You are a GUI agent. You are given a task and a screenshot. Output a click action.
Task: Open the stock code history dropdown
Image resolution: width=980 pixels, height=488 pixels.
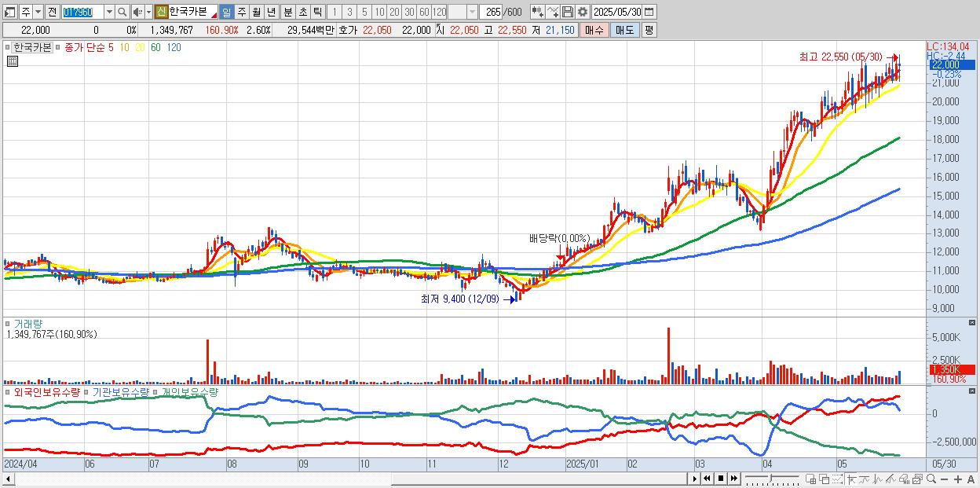pos(109,12)
